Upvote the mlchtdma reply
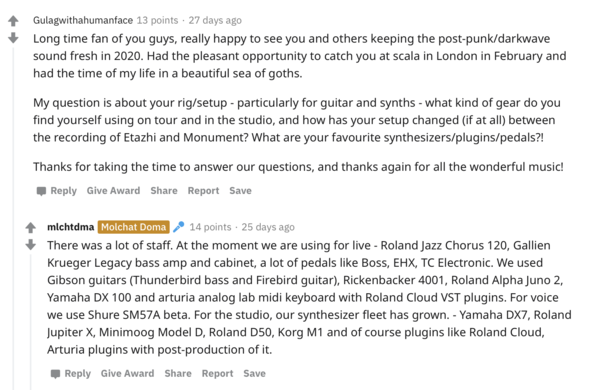The width and height of the screenshot is (600, 390). coord(31,227)
